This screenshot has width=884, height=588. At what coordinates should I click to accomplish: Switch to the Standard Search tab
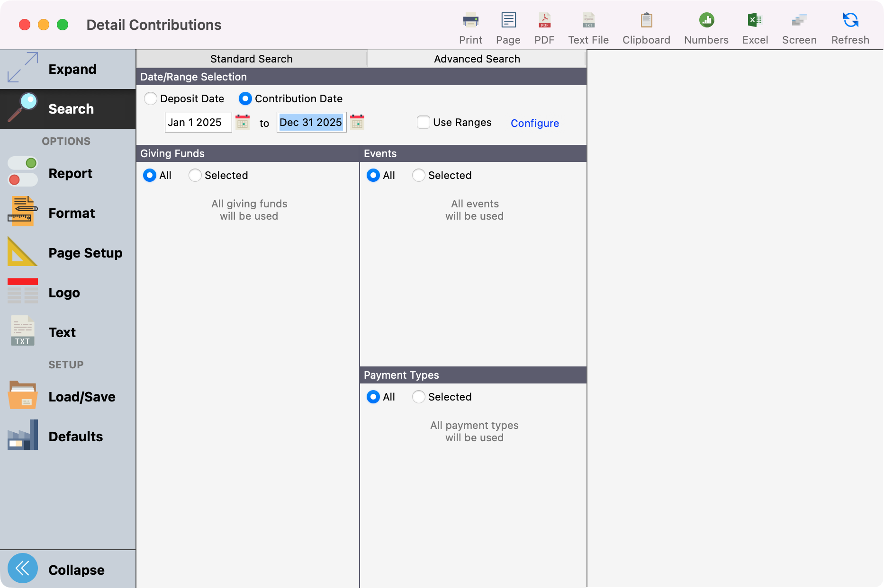[x=252, y=59]
